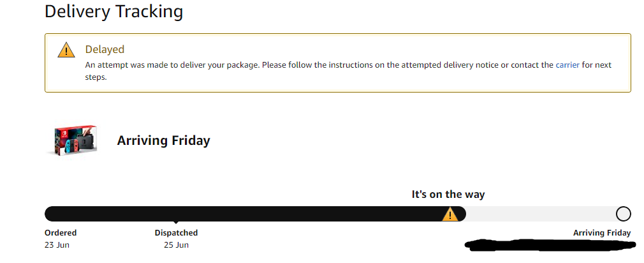Click the Arriving Friday label under the progress bar
This screenshot has width=644, height=263.
tap(601, 233)
